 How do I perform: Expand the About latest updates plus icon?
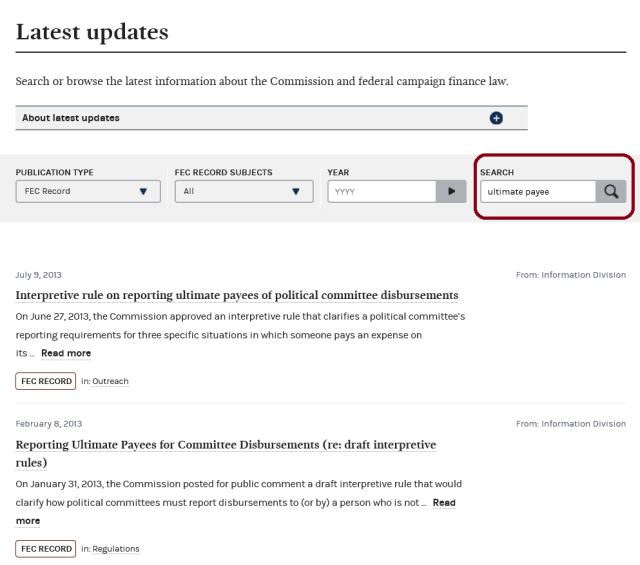coord(496,118)
